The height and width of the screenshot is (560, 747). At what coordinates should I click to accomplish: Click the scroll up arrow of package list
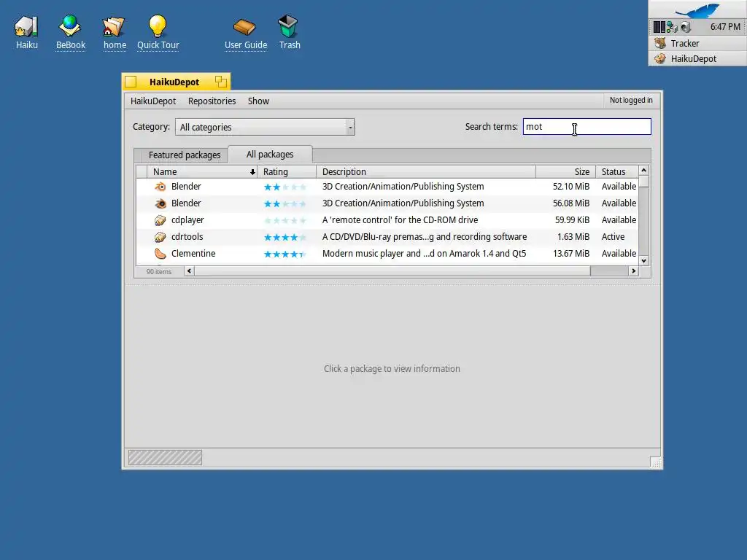643,171
